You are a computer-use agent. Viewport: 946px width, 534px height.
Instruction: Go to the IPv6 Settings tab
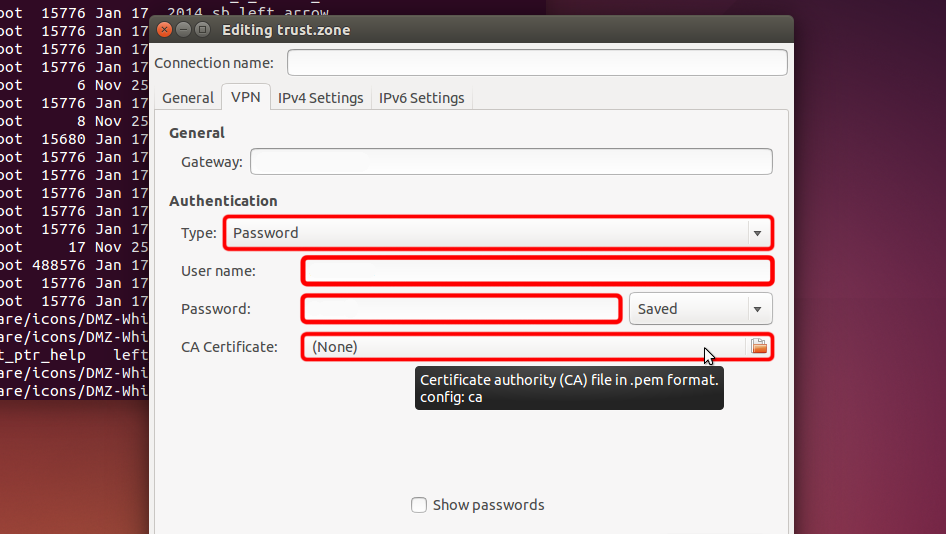tap(421, 98)
